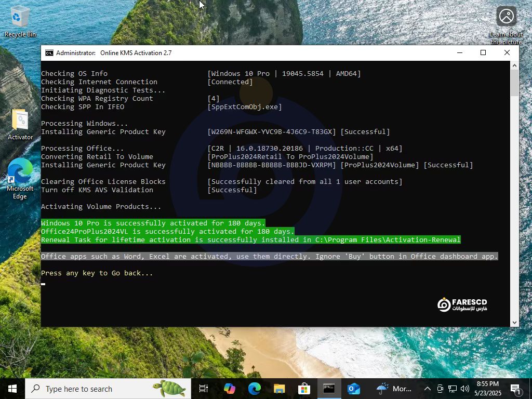Select the Command Prompt taskbar button

click(x=329, y=389)
